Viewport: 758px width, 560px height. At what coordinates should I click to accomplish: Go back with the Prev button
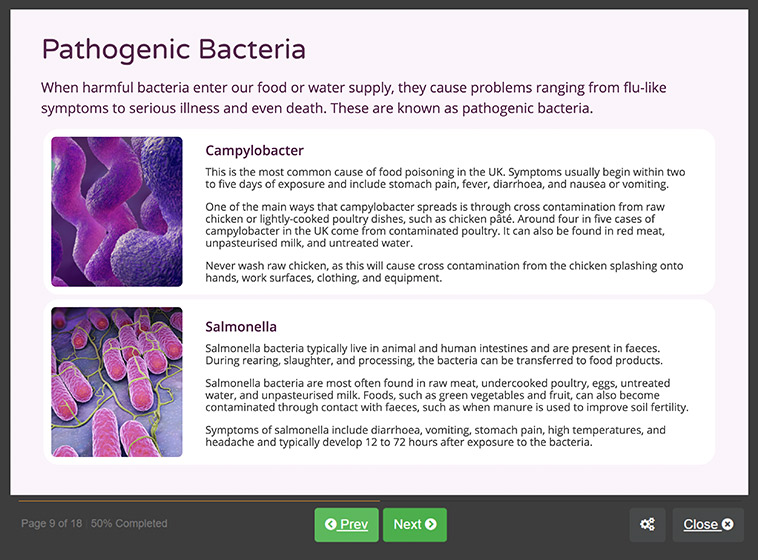(347, 525)
